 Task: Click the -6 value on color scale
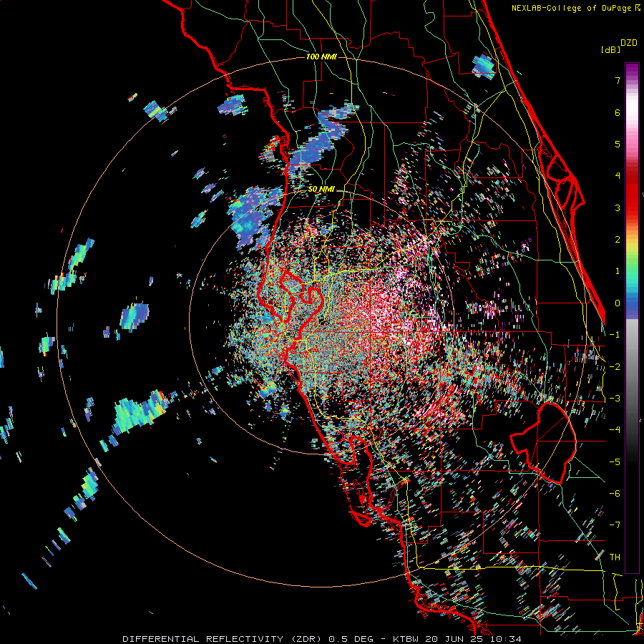615,494
